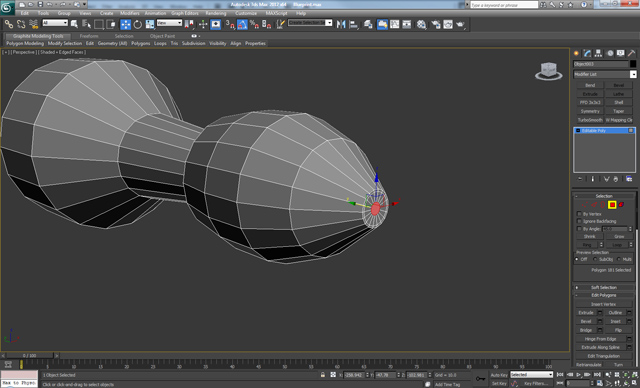
Task: Enable the By Vertex checkbox
Action: 579,214
